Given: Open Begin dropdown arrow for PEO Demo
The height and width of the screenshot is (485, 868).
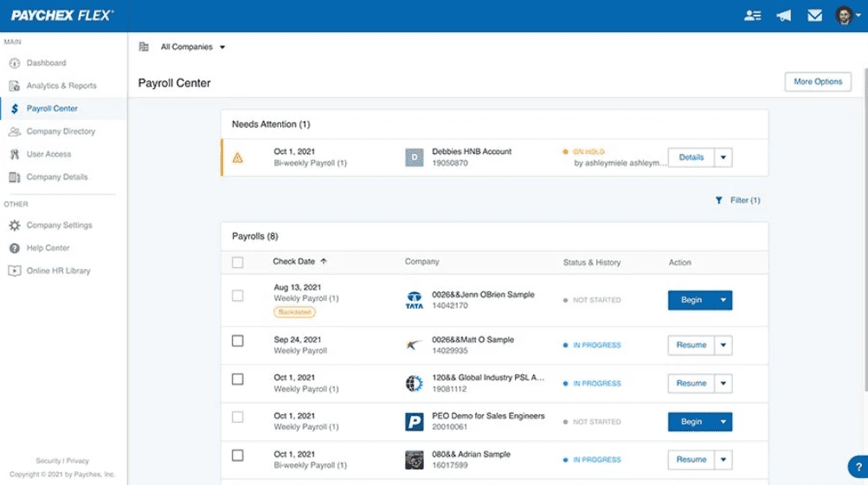Looking at the screenshot, I should pos(723,422).
